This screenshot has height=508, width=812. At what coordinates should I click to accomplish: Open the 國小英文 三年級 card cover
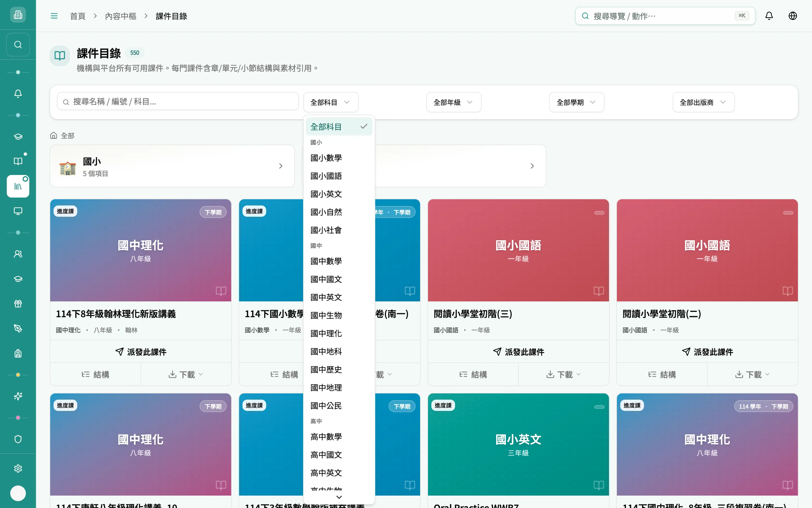(x=518, y=444)
